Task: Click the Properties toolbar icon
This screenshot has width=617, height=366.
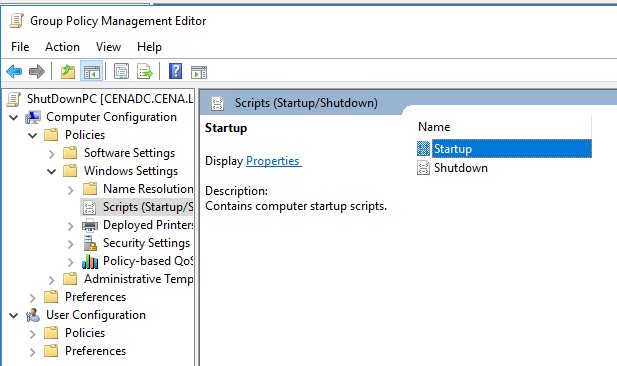Action: (x=121, y=72)
